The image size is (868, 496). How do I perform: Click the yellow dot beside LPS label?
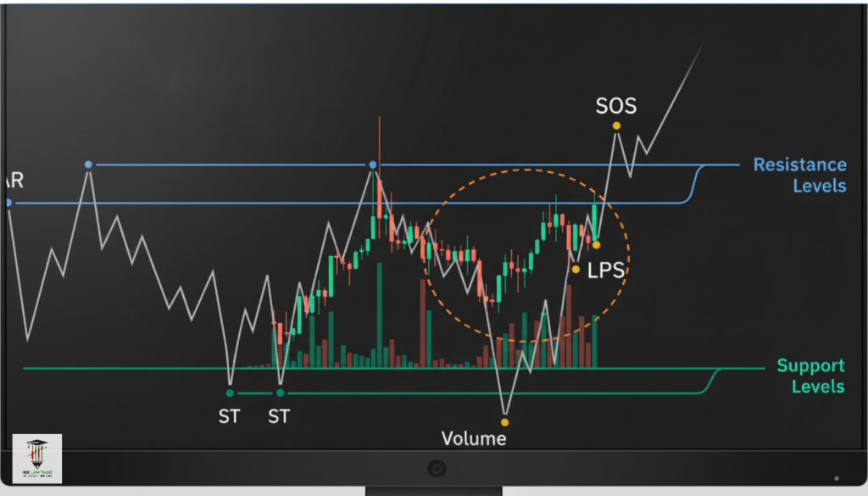point(576,270)
